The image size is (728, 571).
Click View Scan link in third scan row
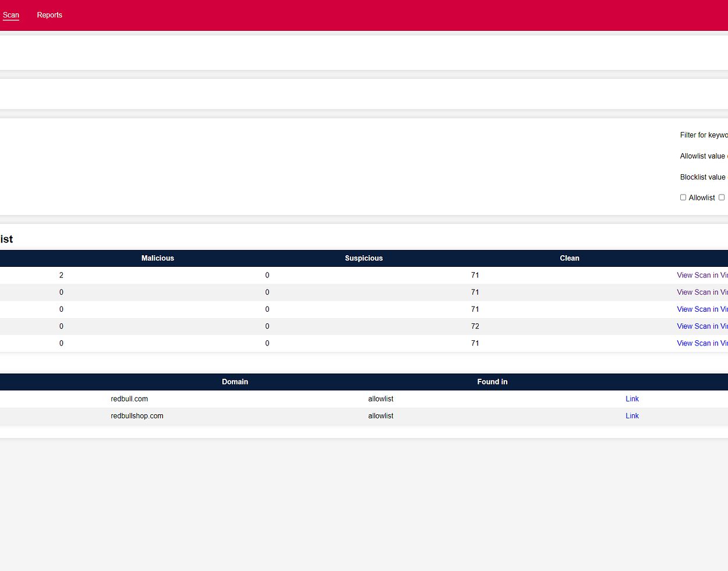(702, 309)
